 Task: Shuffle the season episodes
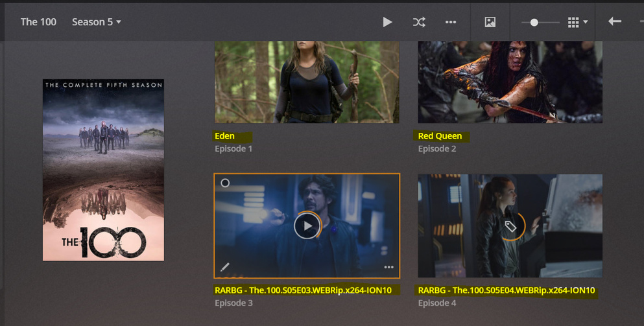coord(419,22)
